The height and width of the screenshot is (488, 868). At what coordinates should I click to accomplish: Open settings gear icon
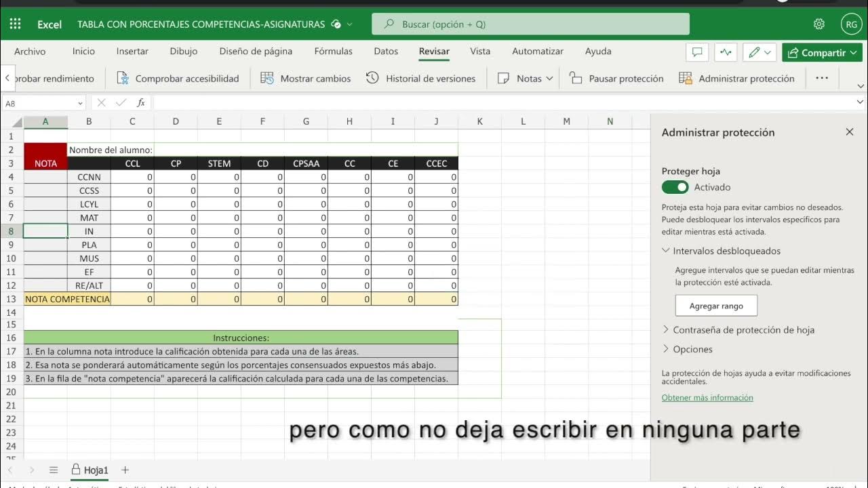click(x=819, y=24)
